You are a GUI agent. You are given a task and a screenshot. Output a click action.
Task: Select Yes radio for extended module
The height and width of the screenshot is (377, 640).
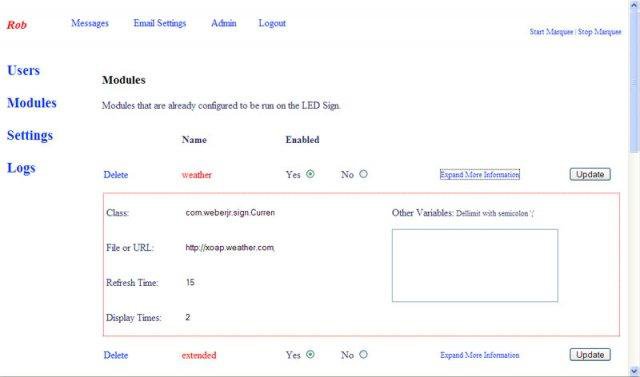[x=310, y=355]
